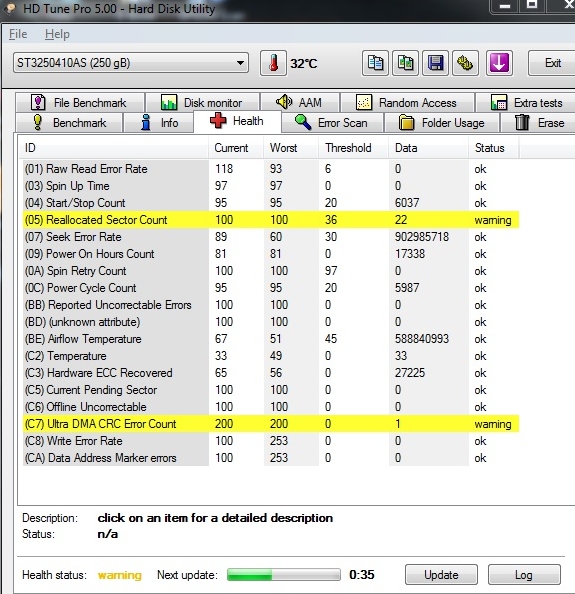Switch to the Erase tab
Screen dimensions: 575x594
click(539, 123)
